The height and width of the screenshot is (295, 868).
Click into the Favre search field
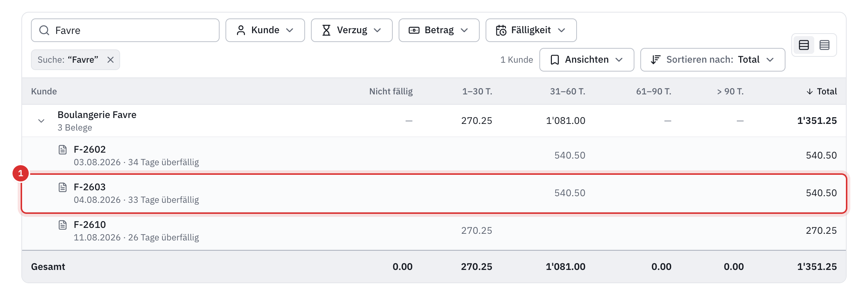tap(125, 30)
